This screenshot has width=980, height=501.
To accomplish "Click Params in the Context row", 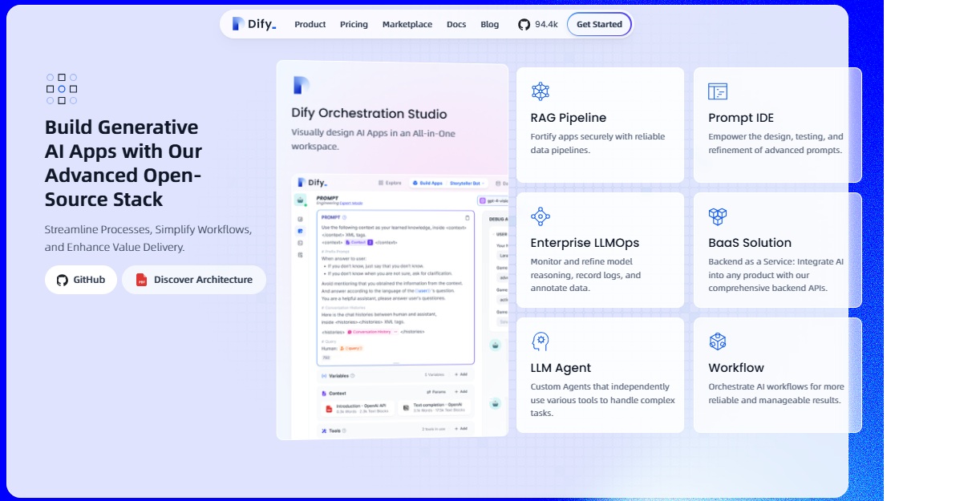I will (436, 391).
